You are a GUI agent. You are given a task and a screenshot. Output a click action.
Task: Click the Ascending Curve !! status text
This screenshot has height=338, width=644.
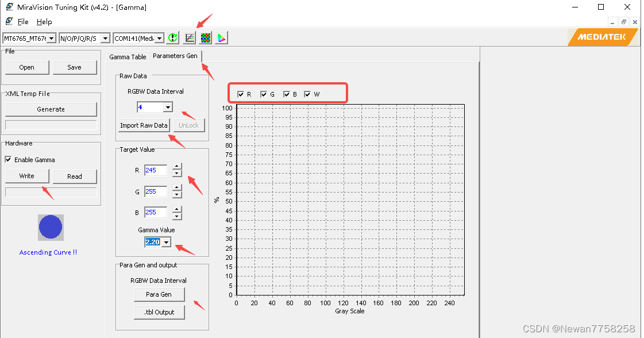point(48,252)
